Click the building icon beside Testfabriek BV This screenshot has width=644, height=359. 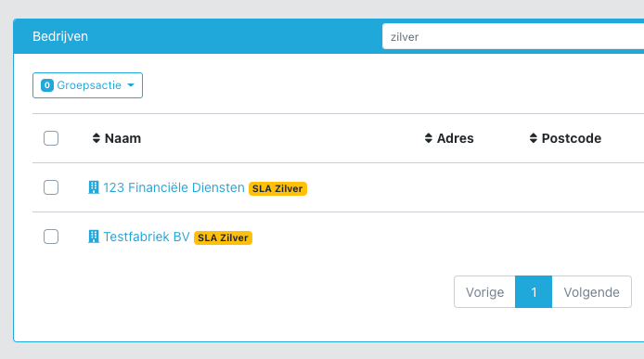pyautogui.click(x=94, y=237)
